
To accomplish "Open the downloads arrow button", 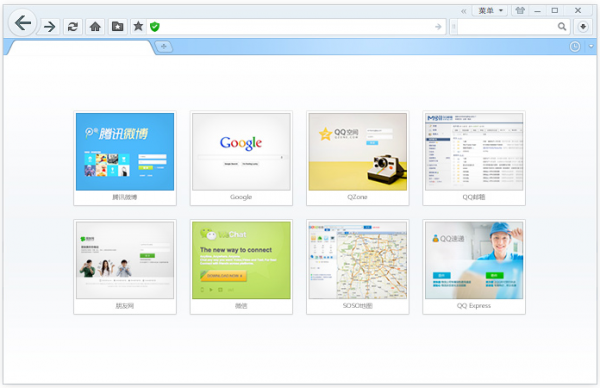I will pos(583,26).
